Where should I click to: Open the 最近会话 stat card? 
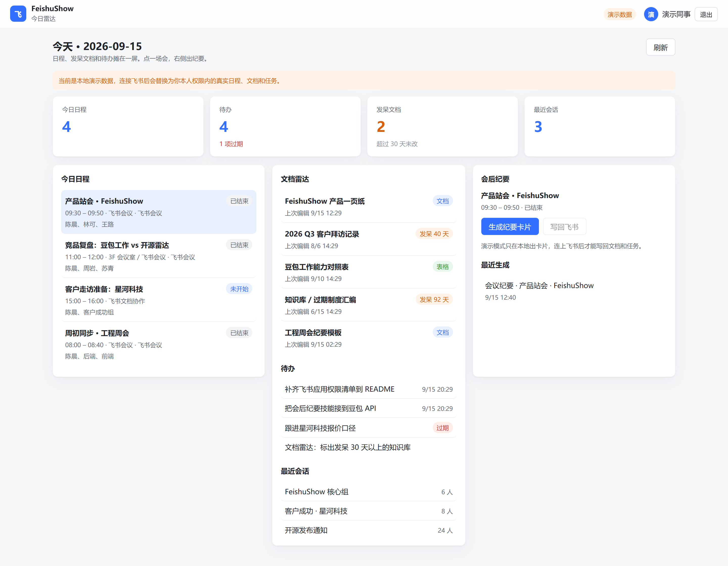[600, 126]
